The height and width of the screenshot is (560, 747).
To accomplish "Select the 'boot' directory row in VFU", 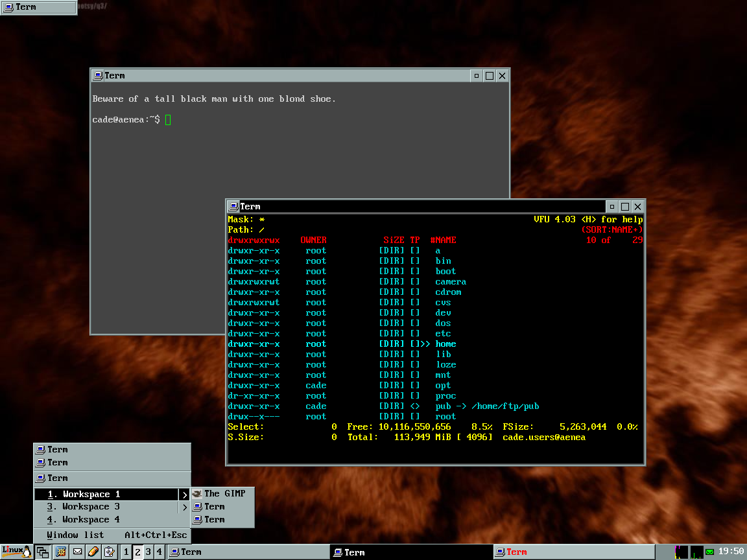I will (x=436, y=272).
